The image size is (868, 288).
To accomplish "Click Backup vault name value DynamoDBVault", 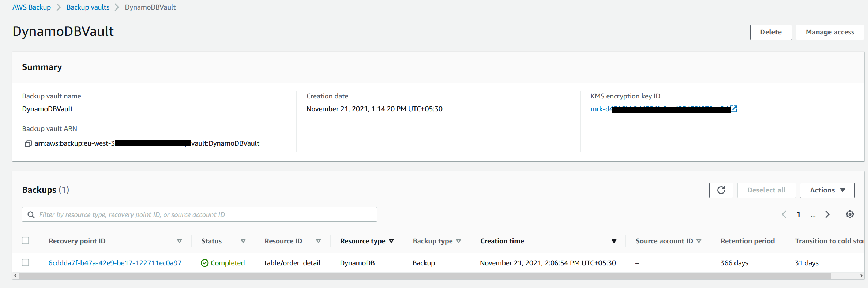I will click(48, 109).
